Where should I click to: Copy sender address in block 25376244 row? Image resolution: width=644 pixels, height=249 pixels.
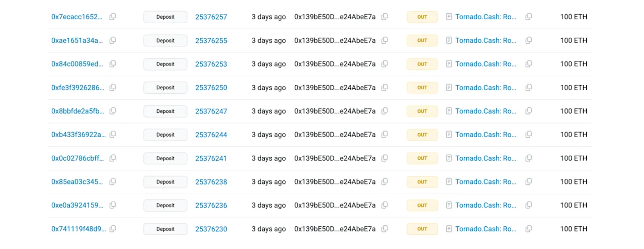click(x=384, y=135)
